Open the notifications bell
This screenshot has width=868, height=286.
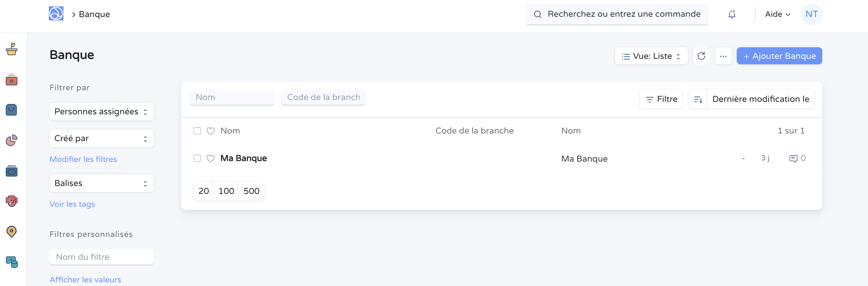[732, 14]
